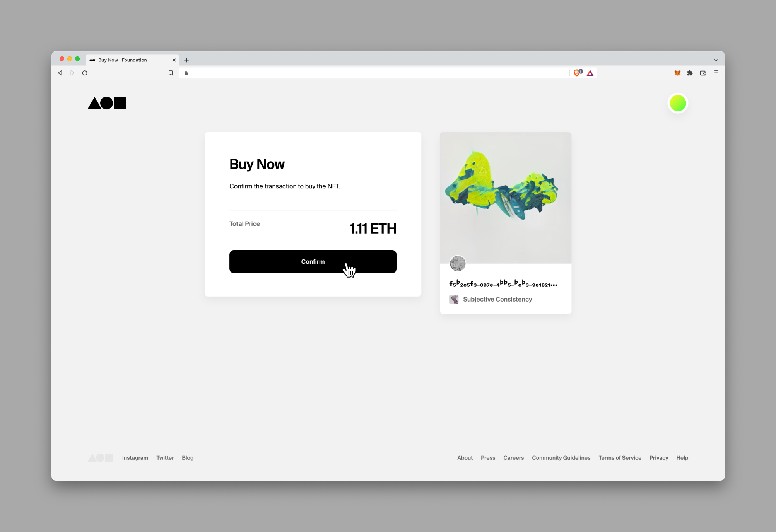Click the green status indicator dot
Viewport: 776px width, 532px height.
678,103
